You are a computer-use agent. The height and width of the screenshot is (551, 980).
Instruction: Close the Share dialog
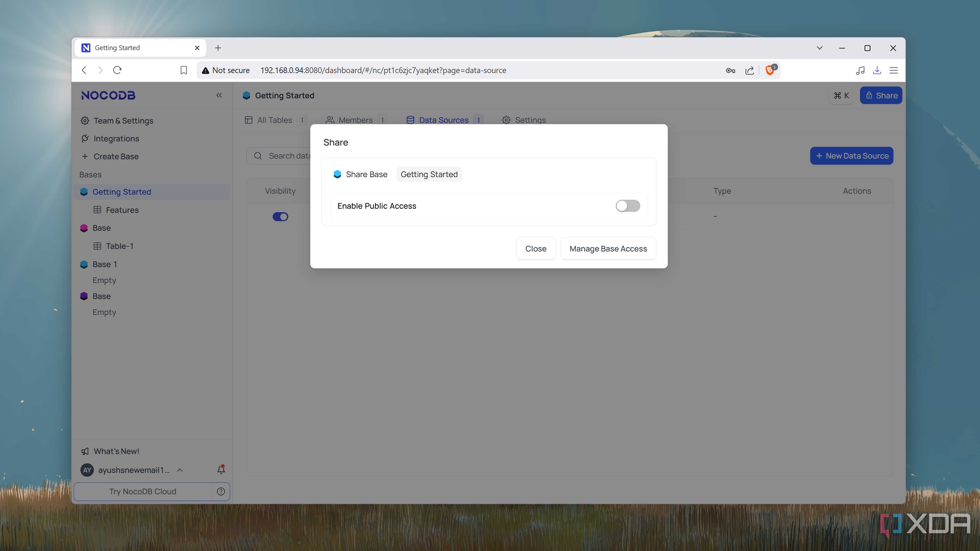click(536, 248)
